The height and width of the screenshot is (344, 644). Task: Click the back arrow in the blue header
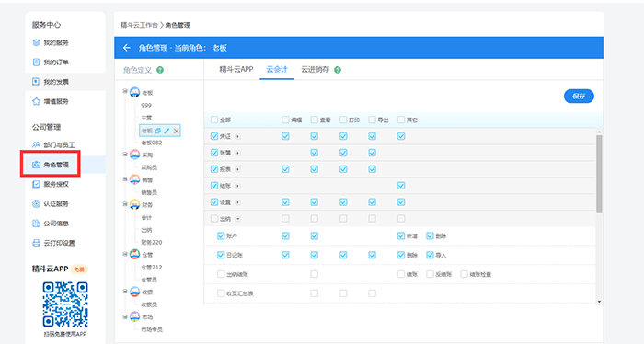[x=127, y=48]
